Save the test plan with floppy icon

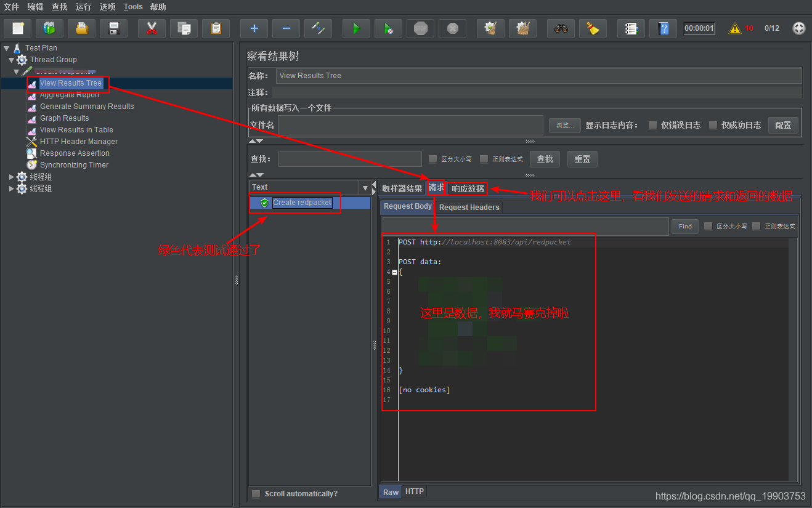113,28
